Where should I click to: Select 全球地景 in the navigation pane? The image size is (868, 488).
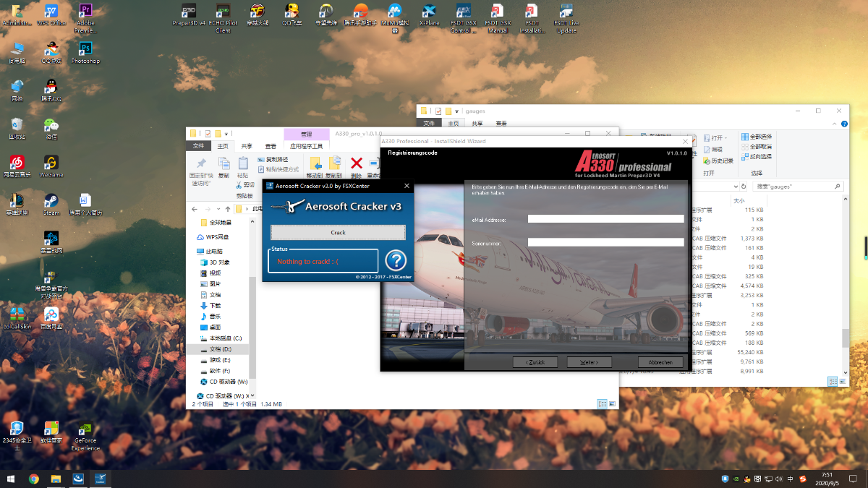tap(216, 222)
